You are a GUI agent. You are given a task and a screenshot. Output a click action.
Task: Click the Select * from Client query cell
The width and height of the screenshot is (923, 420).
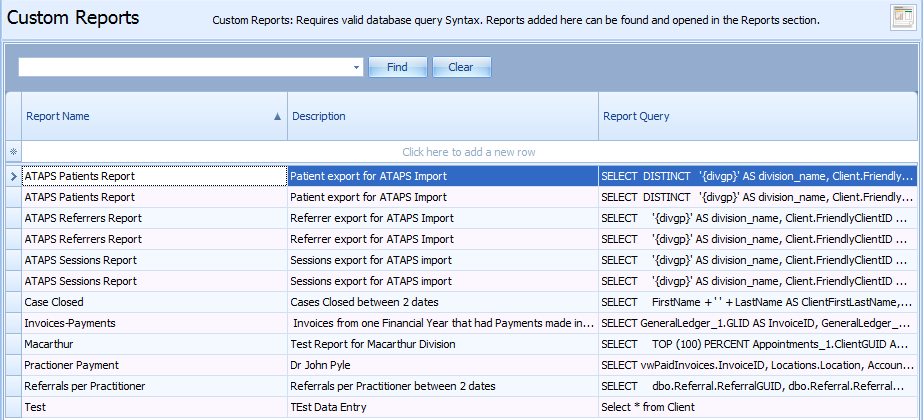tap(758, 407)
